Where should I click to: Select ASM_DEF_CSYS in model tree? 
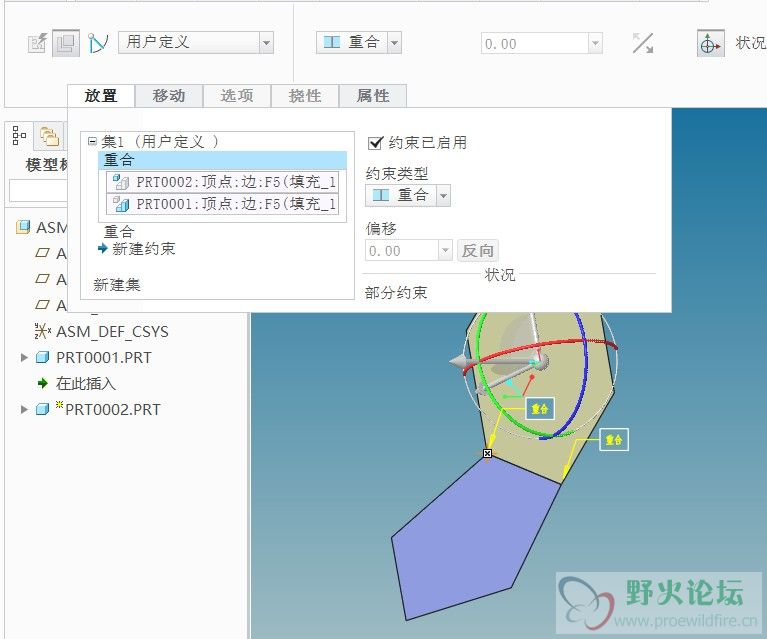(x=112, y=332)
